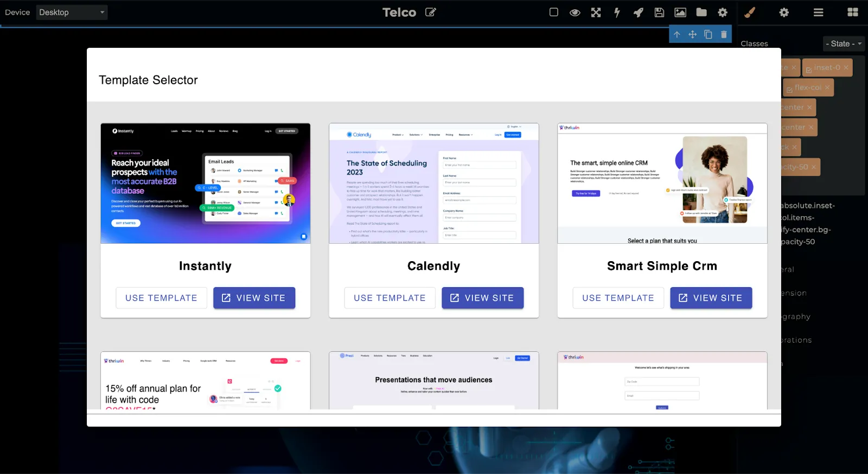Click the Classes label in style panel
Viewport: 868px width, 474px height.
coord(754,43)
